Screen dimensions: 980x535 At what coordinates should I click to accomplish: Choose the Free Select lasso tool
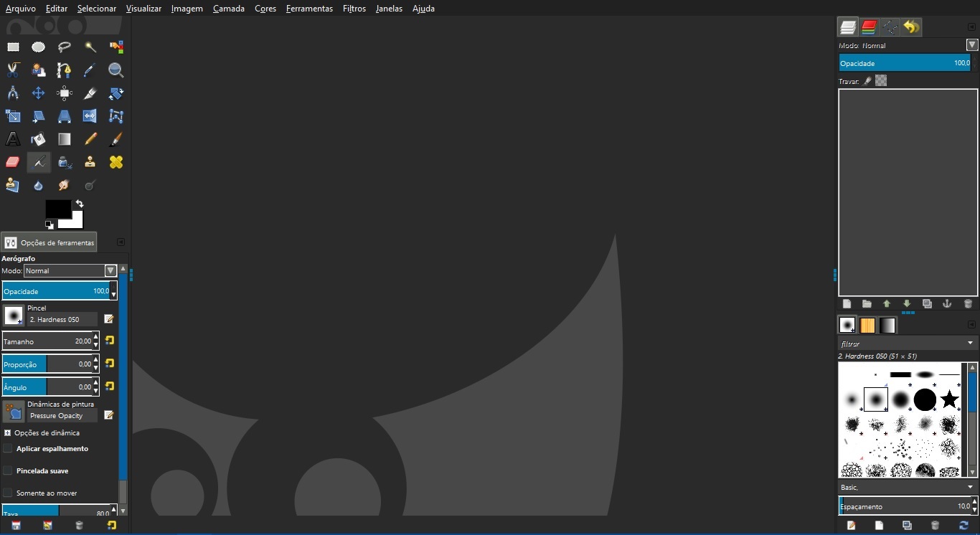(x=65, y=47)
